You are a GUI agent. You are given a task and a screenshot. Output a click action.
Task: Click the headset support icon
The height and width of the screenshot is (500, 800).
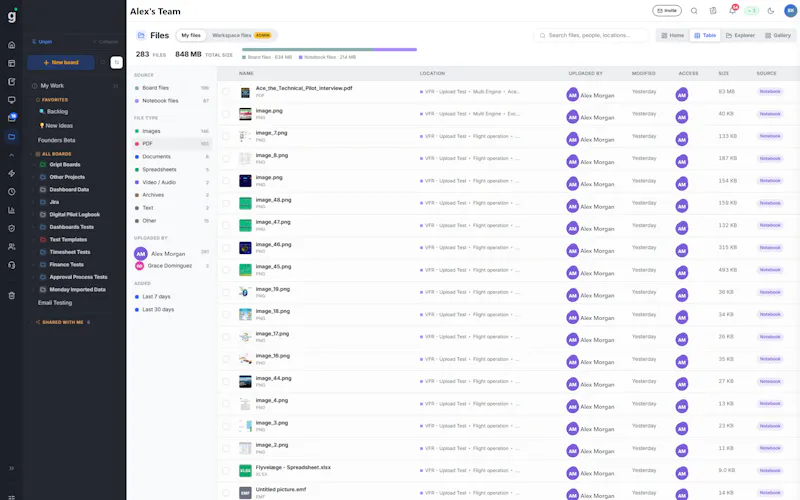tap(11, 265)
